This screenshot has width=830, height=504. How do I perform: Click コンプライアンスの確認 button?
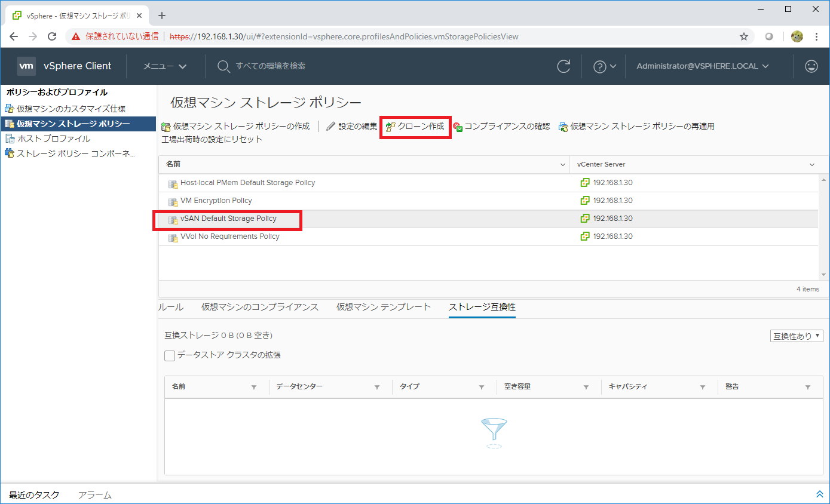[x=501, y=127]
